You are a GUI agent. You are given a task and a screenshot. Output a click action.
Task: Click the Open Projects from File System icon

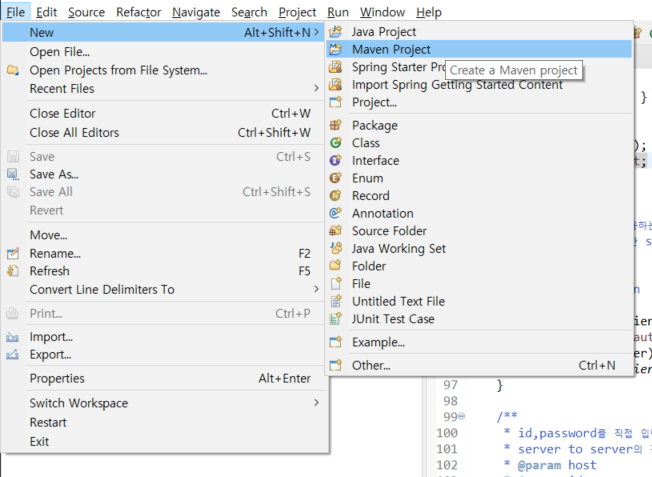coord(13,70)
